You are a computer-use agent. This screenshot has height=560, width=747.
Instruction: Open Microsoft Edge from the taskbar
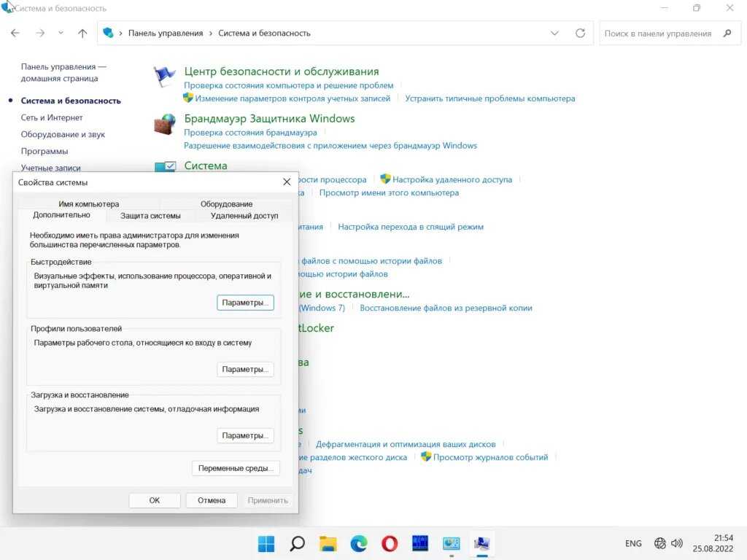(359, 543)
